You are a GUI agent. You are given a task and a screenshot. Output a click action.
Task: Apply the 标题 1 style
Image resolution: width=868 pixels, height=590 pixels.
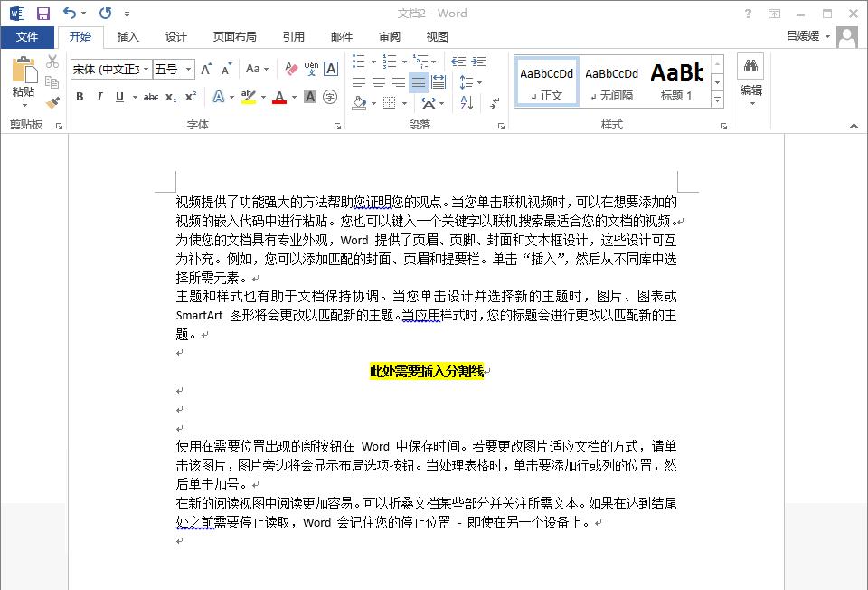(676, 80)
